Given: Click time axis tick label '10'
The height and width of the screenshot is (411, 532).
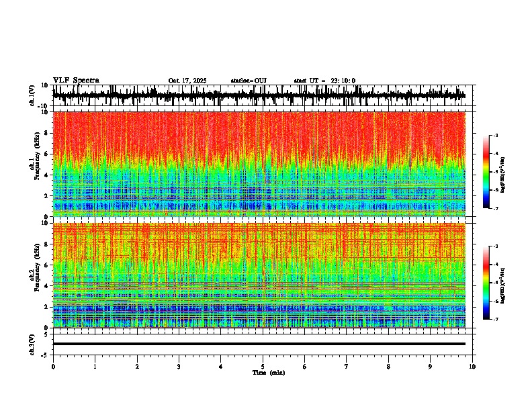Looking at the screenshot, I should point(472,367).
